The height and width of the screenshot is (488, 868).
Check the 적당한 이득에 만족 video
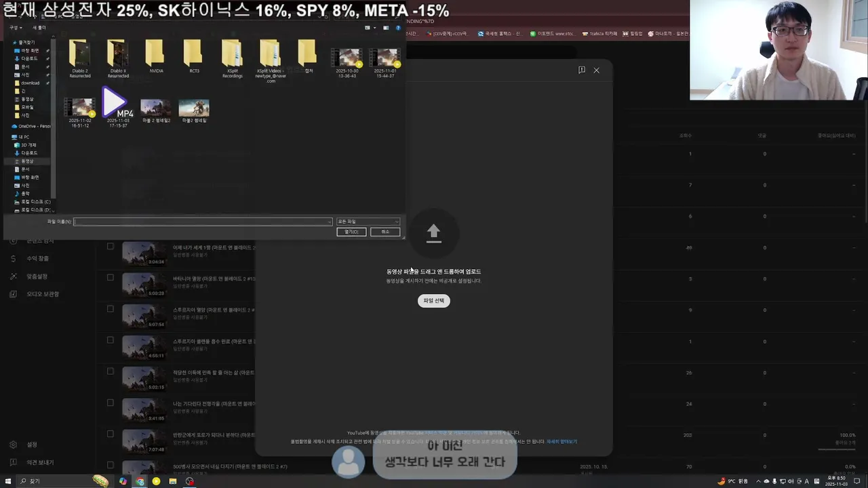point(111,371)
